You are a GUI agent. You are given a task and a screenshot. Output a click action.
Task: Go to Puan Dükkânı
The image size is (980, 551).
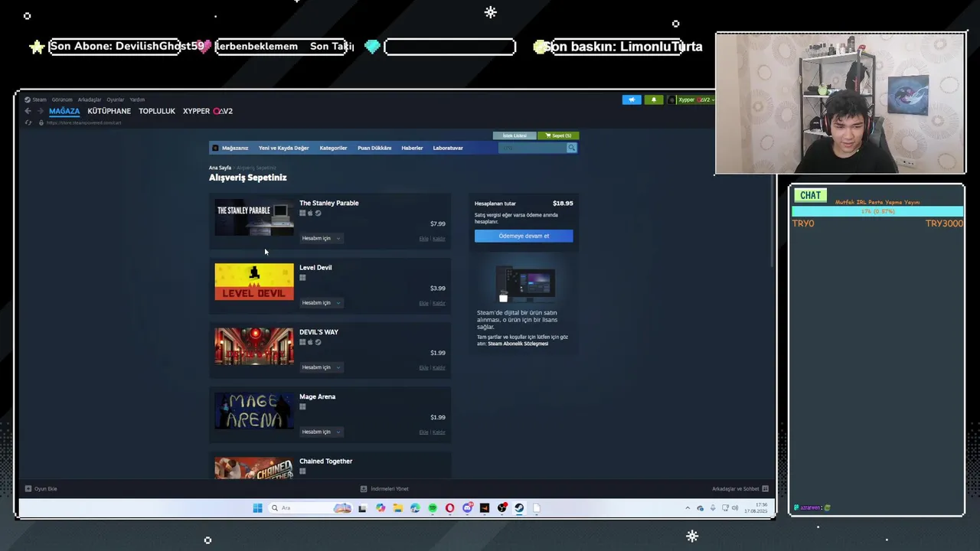[x=374, y=148]
